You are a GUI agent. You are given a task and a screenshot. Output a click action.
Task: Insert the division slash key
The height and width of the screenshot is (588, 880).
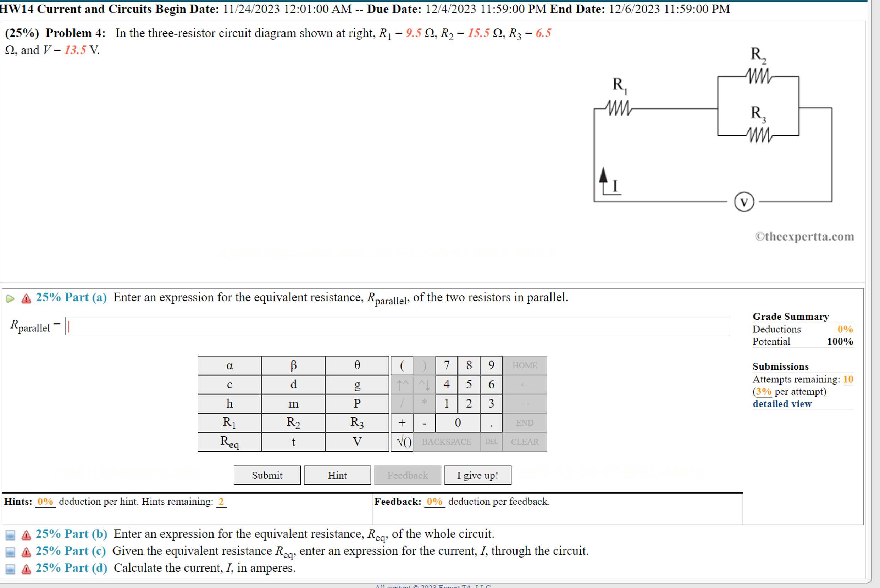point(402,403)
